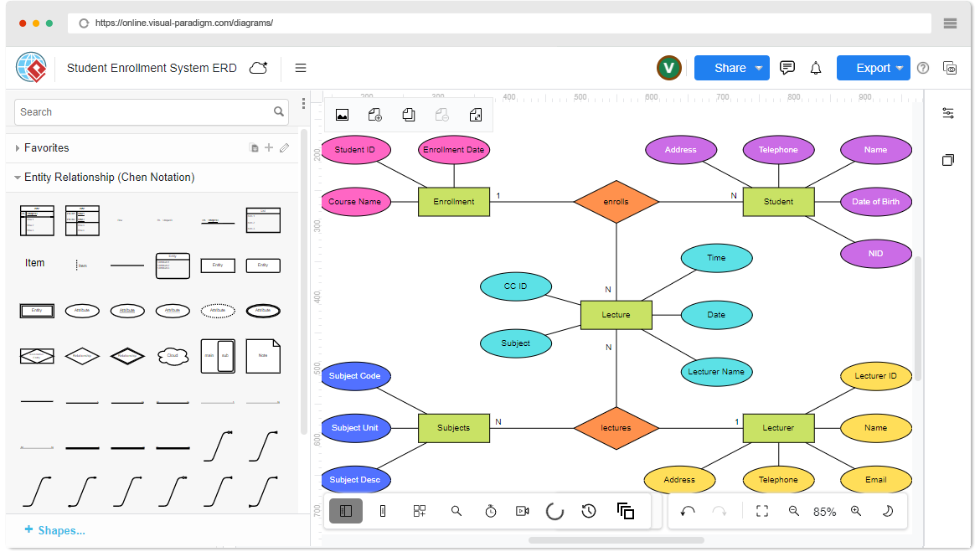Screen dimensions: 980x557
Task: Select the stopwatch timer icon in bottom toolbar
Action: tap(490, 511)
